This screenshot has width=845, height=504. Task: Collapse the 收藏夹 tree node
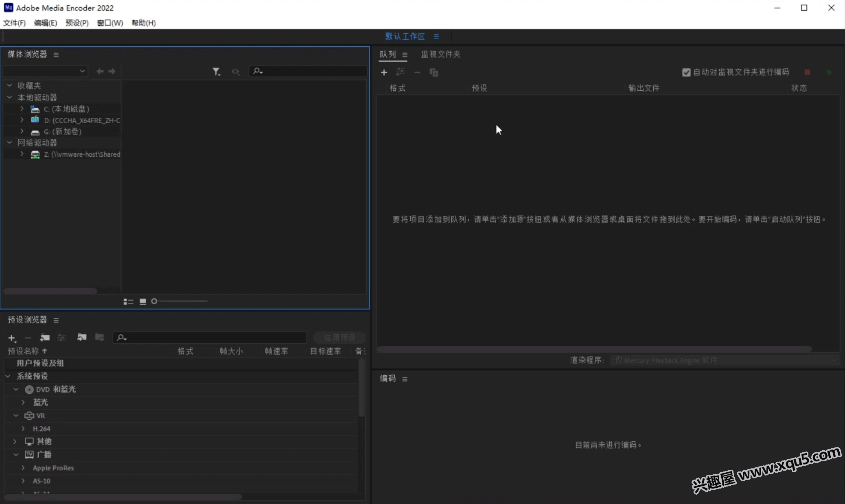coord(9,85)
